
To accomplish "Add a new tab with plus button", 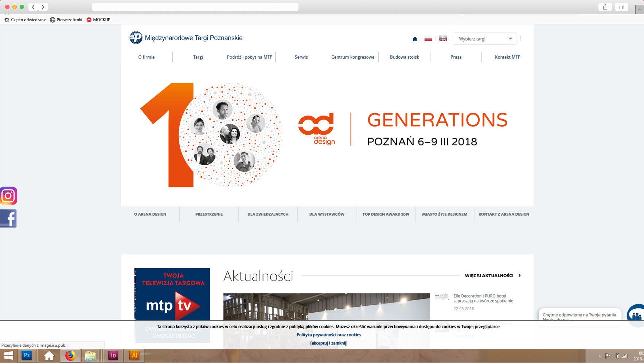I will [x=640, y=9].
